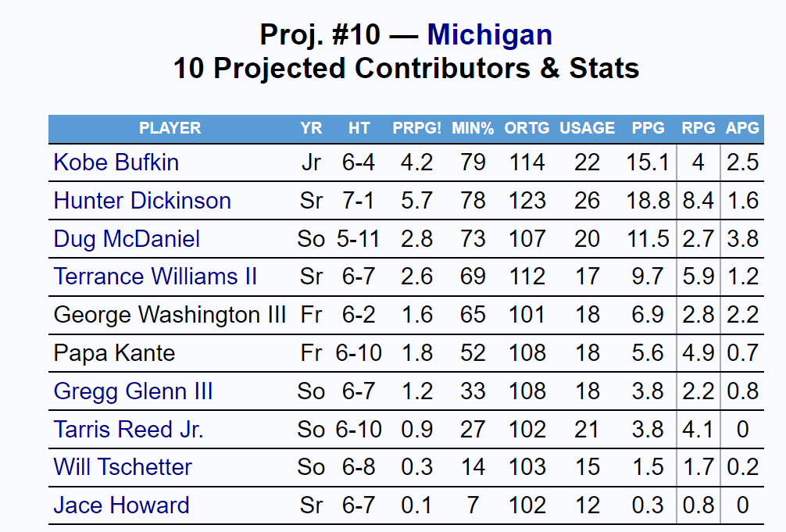Click the Will Tschetter link
Screen dimensions: 786x532
(x=123, y=467)
